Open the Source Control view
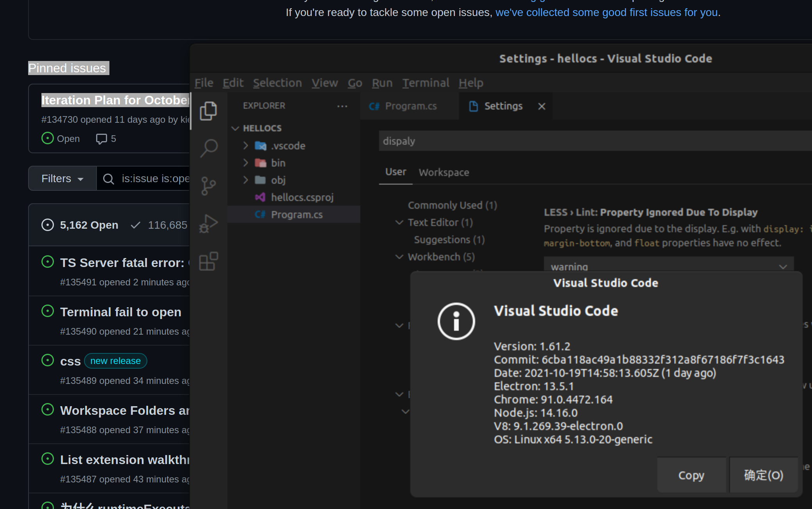 pyautogui.click(x=208, y=186)
